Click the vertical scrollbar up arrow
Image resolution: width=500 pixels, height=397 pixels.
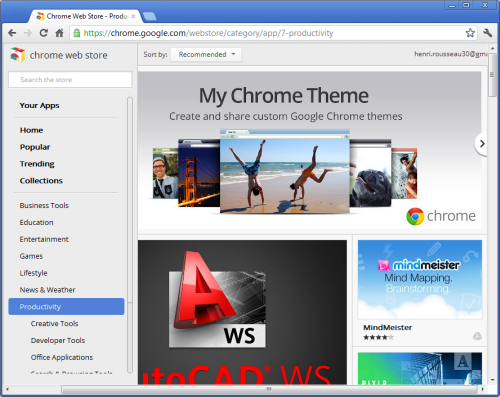pyautogui.click(x=492, y=49)
